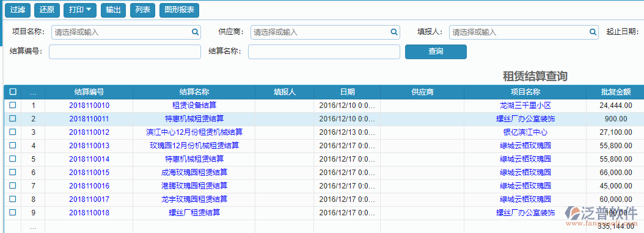Screen dimensions: 644x233
Task: Open settlement link 2018110013
Action: pos(89,146)
